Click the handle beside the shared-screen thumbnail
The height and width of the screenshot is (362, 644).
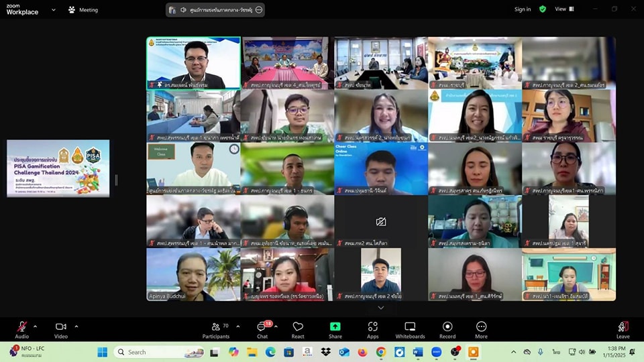click(116, 180)
